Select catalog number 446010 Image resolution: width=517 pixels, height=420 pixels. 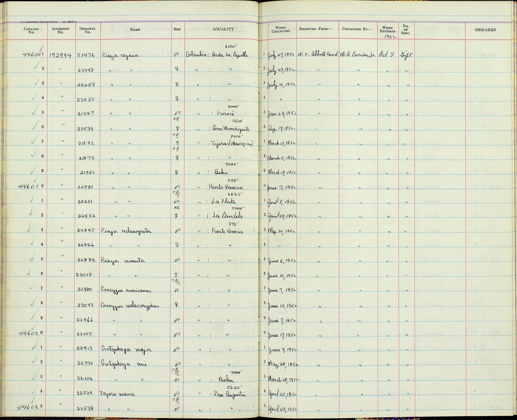pos(31,186)
